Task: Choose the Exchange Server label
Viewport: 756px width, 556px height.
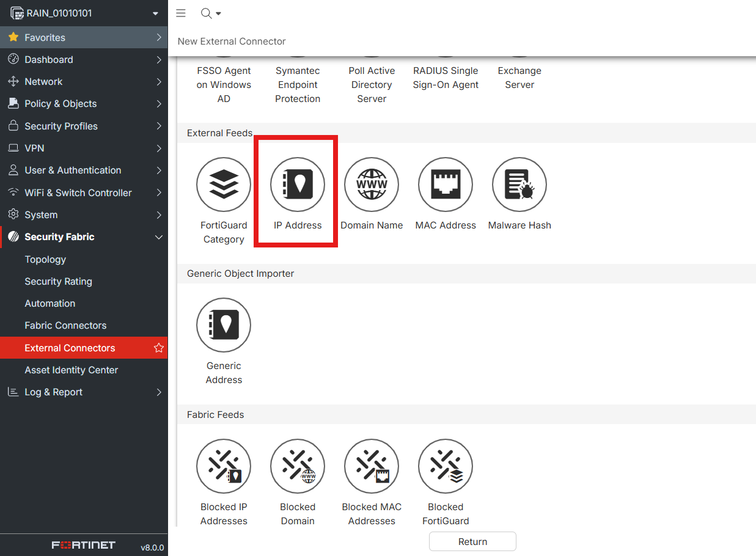Action: pos(519,78)
